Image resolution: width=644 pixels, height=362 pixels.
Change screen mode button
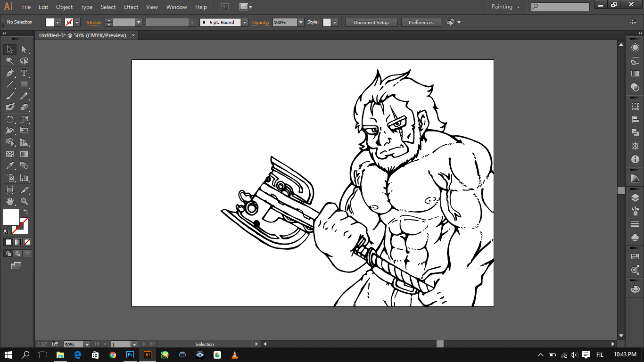click(17, 266)
